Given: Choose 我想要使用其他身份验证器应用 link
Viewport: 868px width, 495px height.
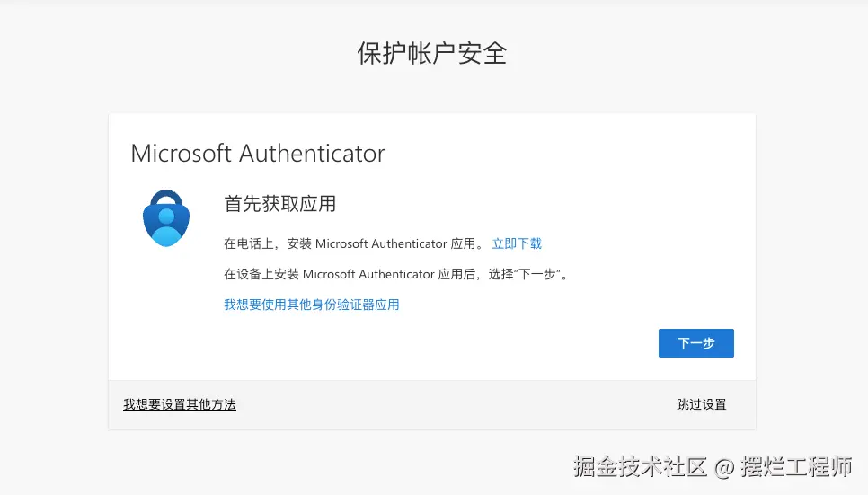Looking at the screenshot, I should coord(311,305).
